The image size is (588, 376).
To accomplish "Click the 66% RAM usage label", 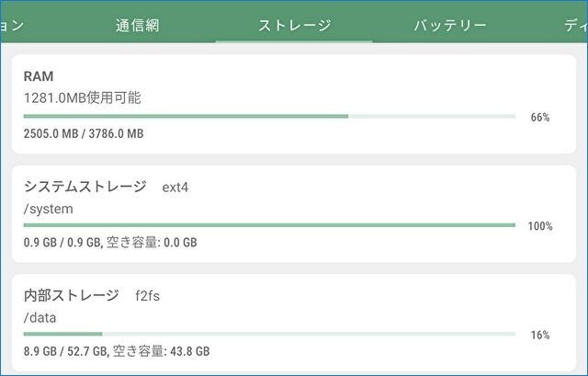I will click(540, 118).
